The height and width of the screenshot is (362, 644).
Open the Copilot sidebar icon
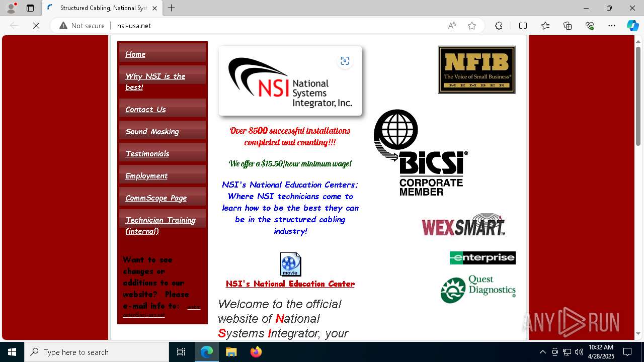pyautogui.click(x=632, y=26)
